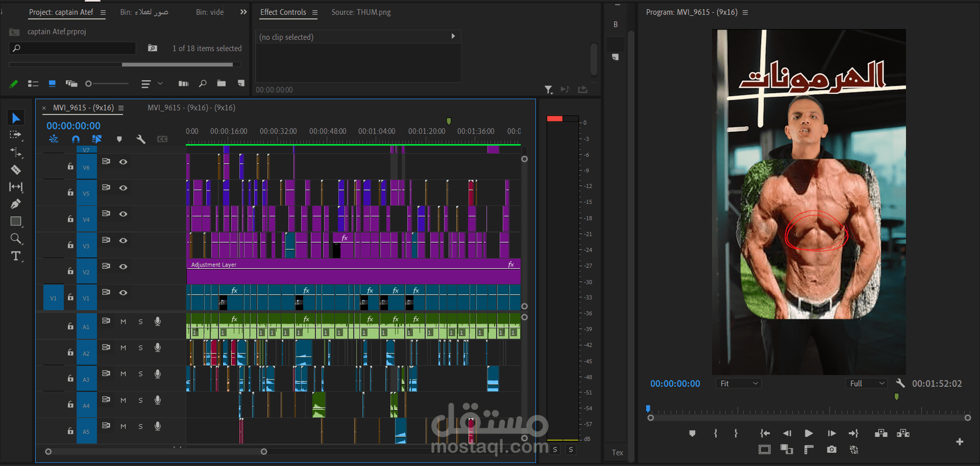Image resolution: width=980 pixels, height=466 pixels.
Task: Toggle sync lock for track V5
Action: 106,188
